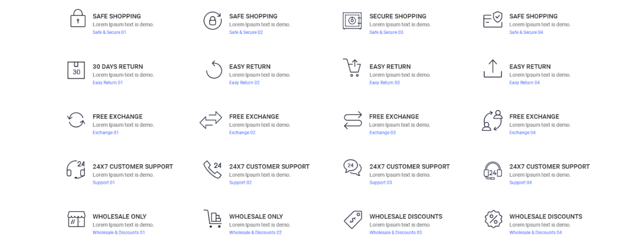Click the double arrows Free Exchange icon
Viewport: 644px width, 242px height.
[210, 120]
